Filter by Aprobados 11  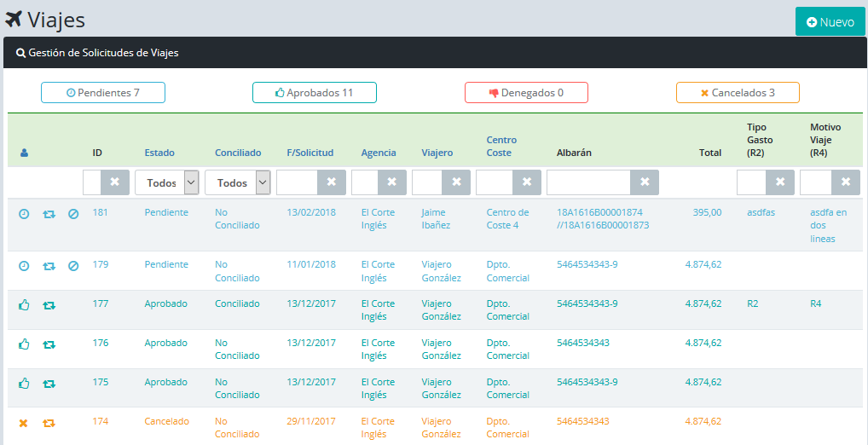(x=315, y=92)
